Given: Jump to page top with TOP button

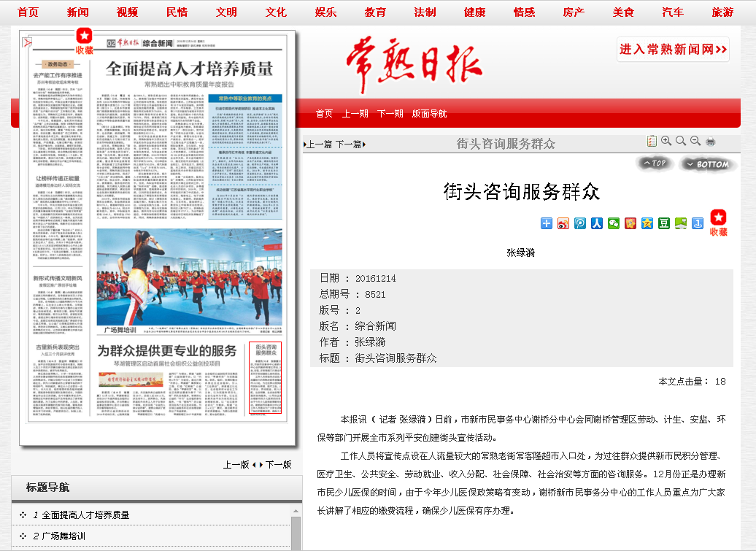Looking at the screenshot, I should 655,163.
